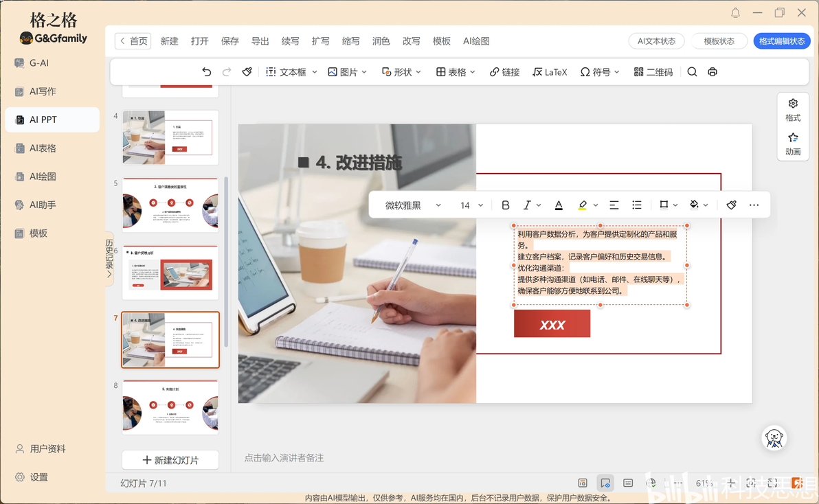Image resolution: width=819 pixels, height=504 pixels.
Task: Select slide 8 thumbnail
Action: click(x=170, y=407)
